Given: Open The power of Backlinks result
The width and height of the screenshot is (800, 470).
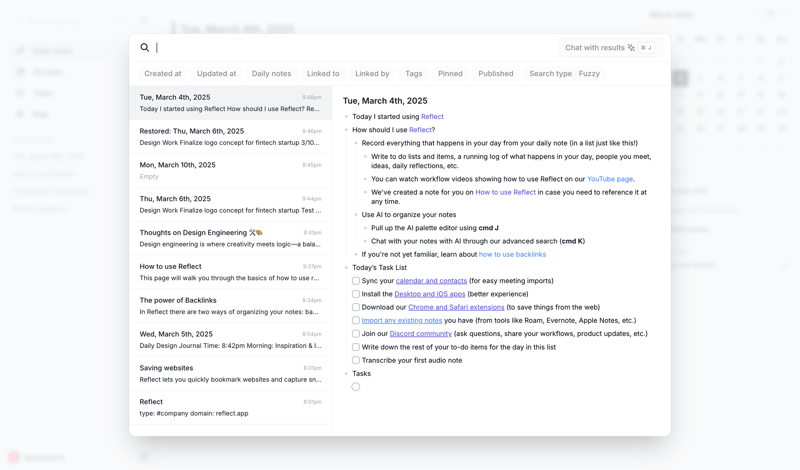Looking at the screenshot, I should pos(231,306).
